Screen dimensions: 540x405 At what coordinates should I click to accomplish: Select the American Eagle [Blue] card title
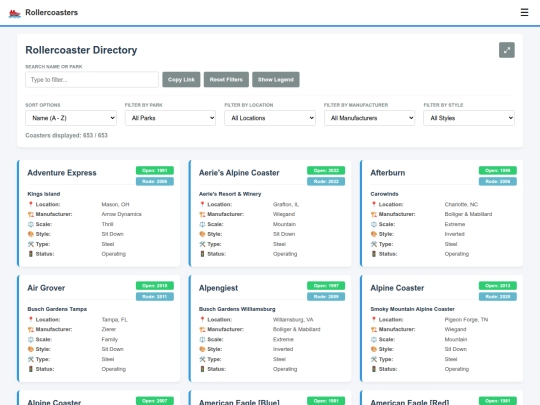[239, 402]
